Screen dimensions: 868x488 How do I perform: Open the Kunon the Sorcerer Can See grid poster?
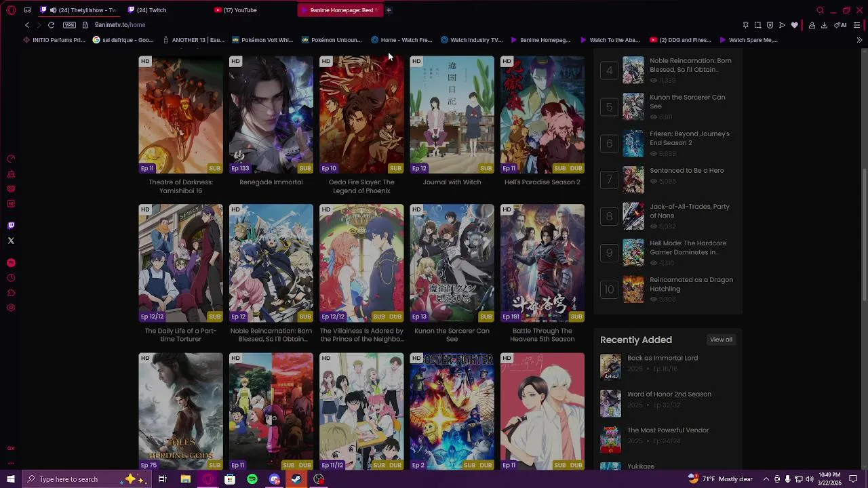click(452, 263)
